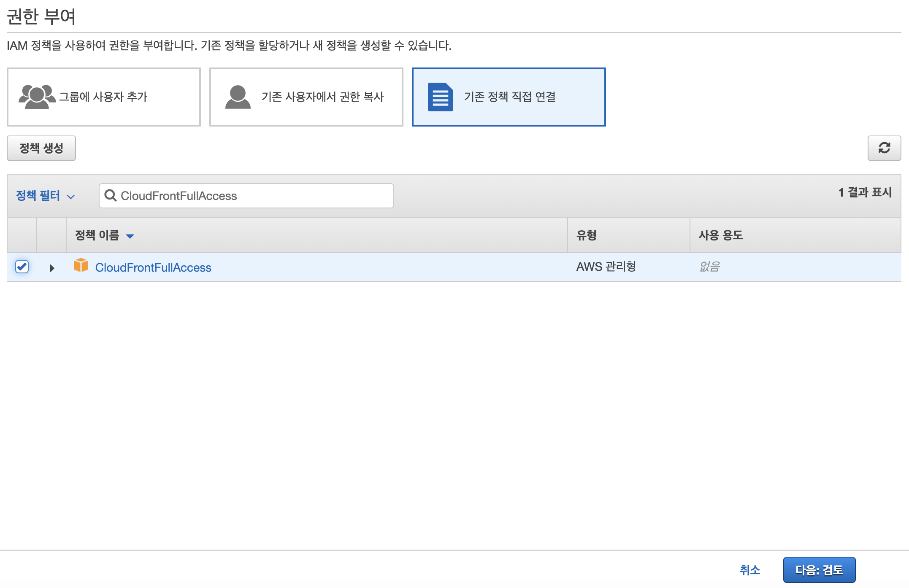This screenshot has height=588, width=909.
Task: Collapse the 정책 필터 chevron menu
Action: 71,197
